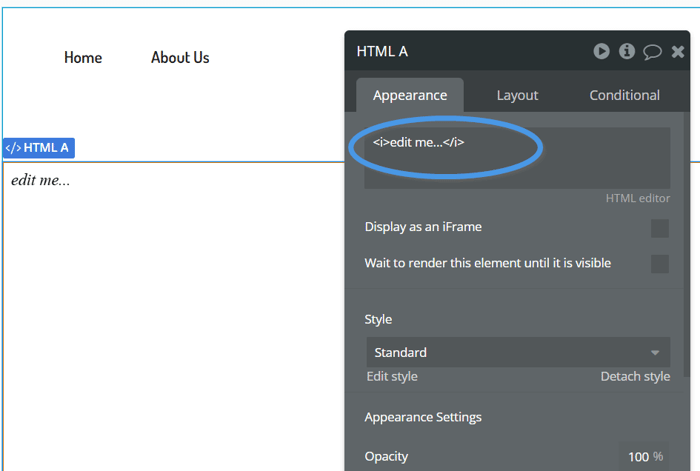Switch to the Layout tab
The width and height of the screenshot is (700, 471).
(517, 95)
